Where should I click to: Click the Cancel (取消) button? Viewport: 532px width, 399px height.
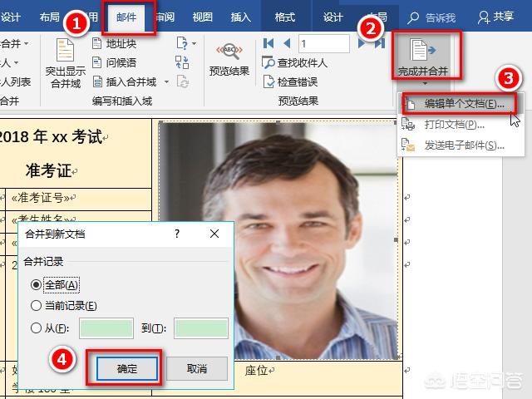197,368
